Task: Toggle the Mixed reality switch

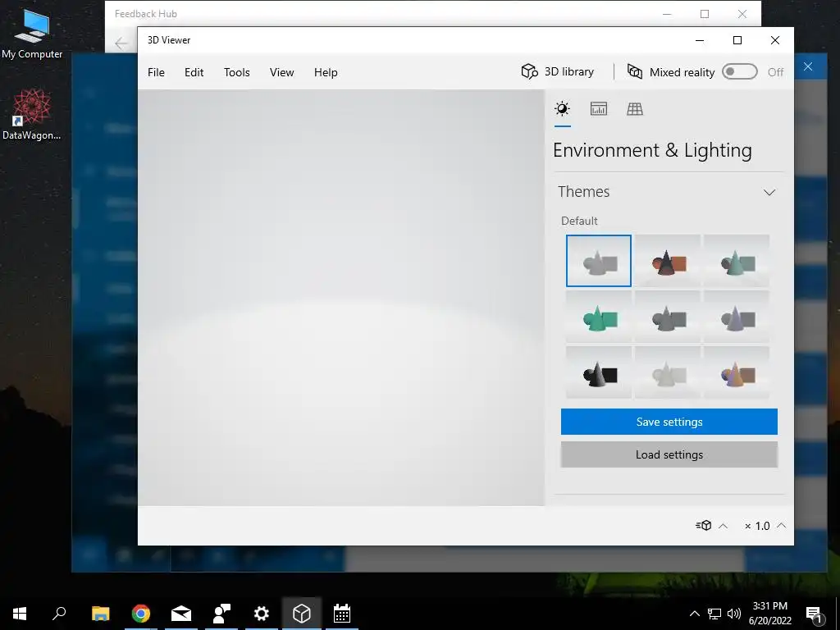Action: pyautogui.click(x=739, y=72)
